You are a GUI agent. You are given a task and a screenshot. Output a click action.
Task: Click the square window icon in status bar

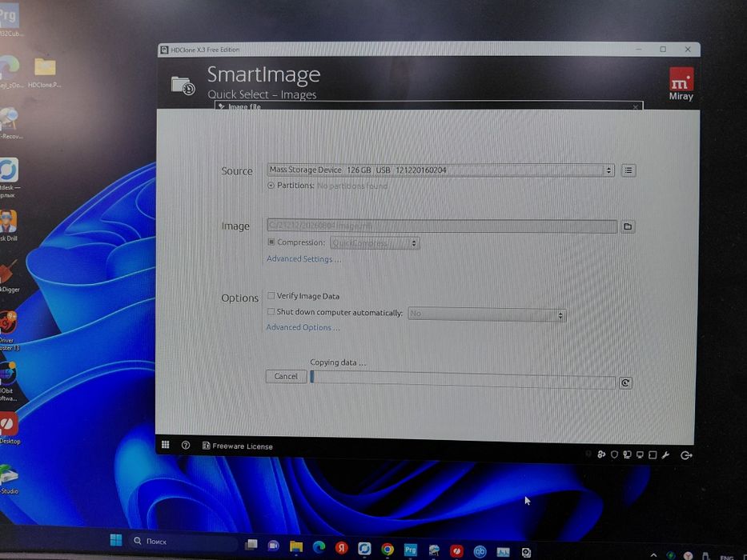tap(653, 454)
